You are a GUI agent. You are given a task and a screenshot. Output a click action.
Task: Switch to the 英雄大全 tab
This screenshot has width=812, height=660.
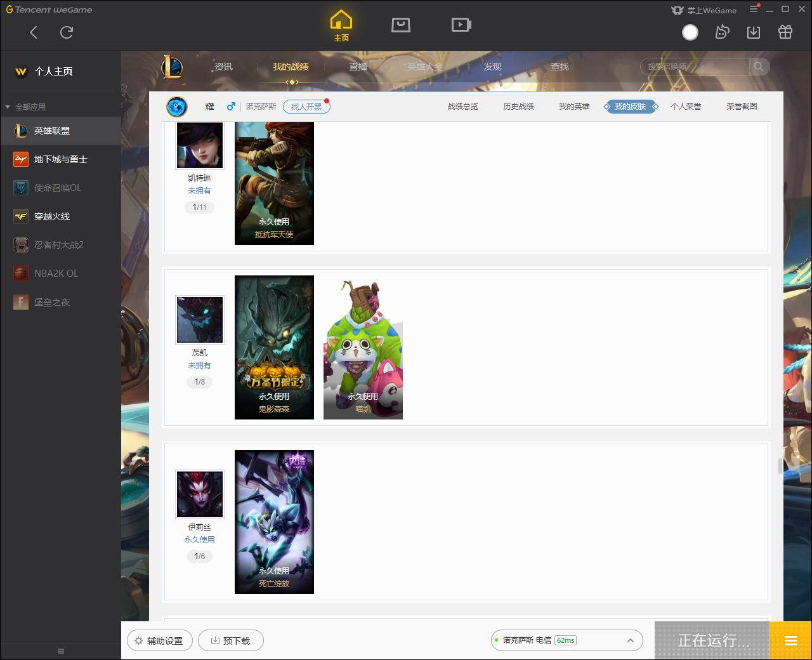425,67
